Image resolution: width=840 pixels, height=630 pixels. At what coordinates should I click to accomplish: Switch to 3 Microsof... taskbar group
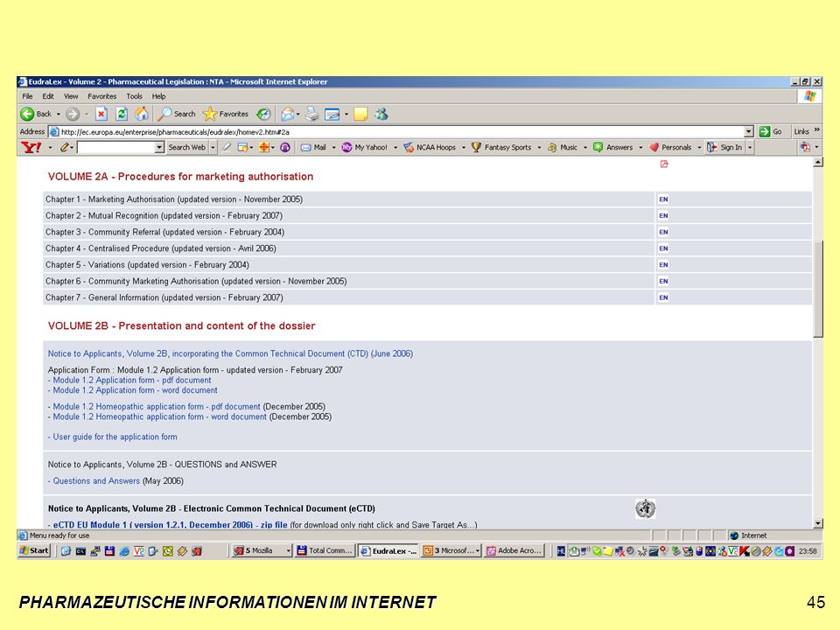coord(451,550)
